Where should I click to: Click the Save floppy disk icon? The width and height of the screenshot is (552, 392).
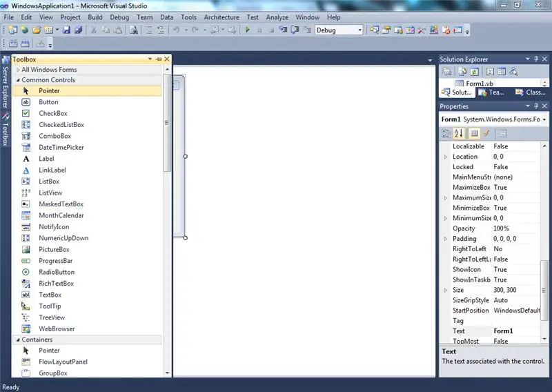(66, 30)
